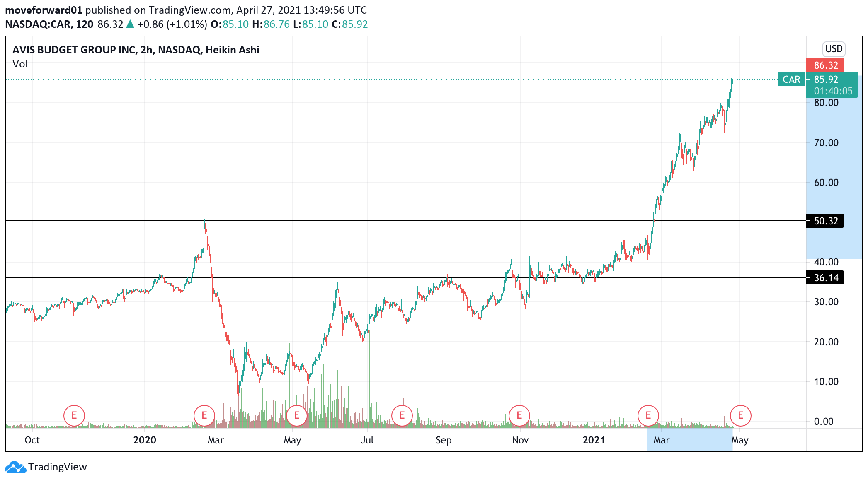Viewport: 868px width, 482px height.
Task: Click the green up-triangle change indicator
Action: pos(130,24)
